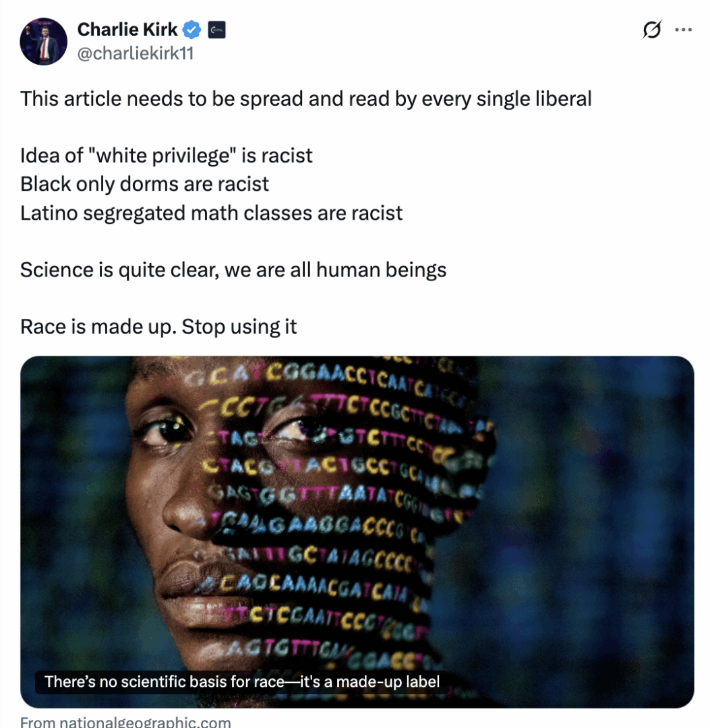
Task: Click the "Latino segregated math classes" line
Action: coord(211,213)
